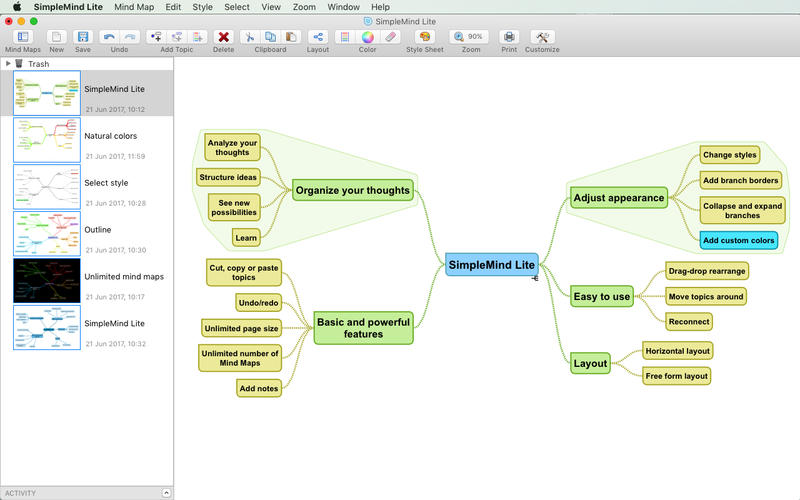Open the color wheel picker
The image size is (800, 500).
(367, 37)
